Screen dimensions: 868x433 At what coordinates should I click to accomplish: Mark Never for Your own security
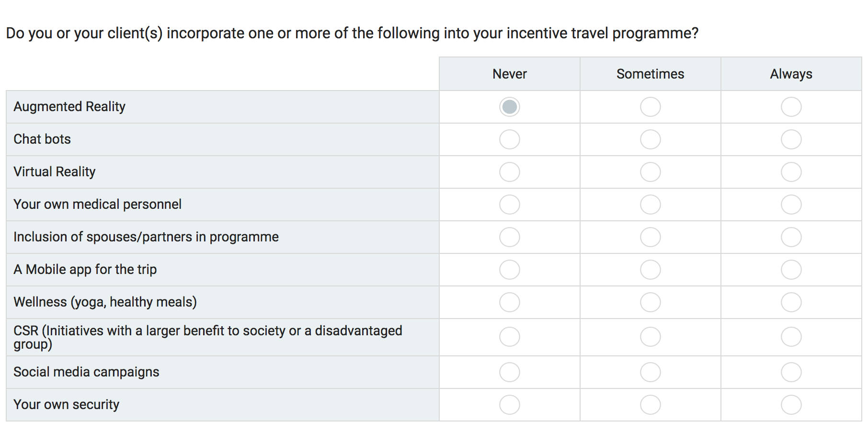(x=509, y=405)
